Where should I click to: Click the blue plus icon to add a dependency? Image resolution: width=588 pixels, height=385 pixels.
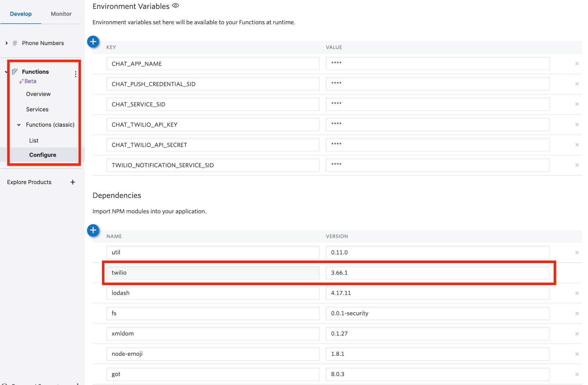pyautogui.click(x=93, y=231)
